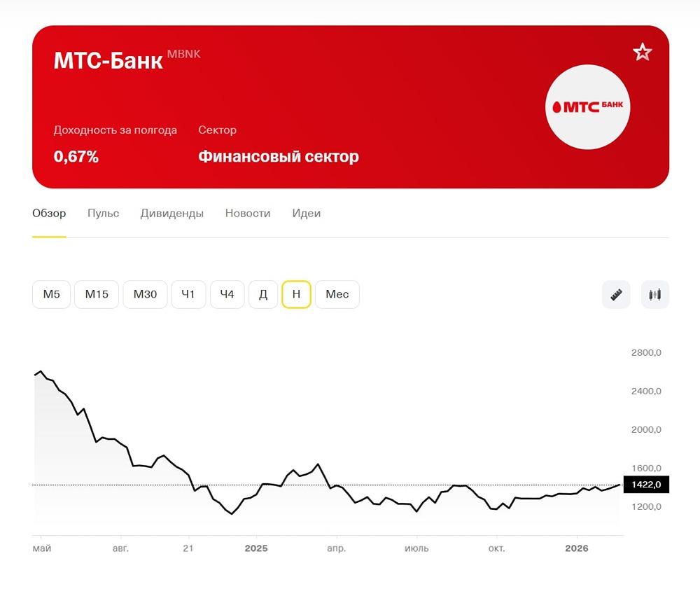Viewport: 700px width, 589px height.
Task: Select the M15 timeframe
Action: pyautogui.click(x=96, y=294)
